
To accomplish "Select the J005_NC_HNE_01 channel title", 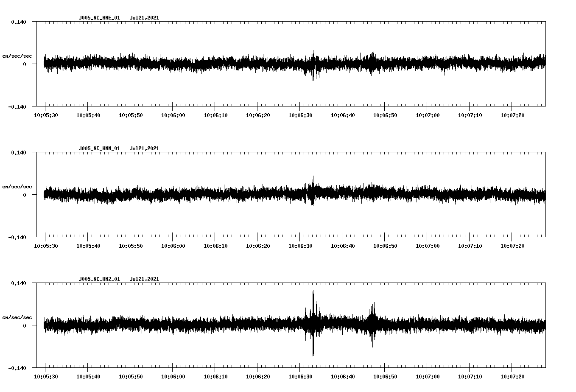I will [x=99, y=18].
